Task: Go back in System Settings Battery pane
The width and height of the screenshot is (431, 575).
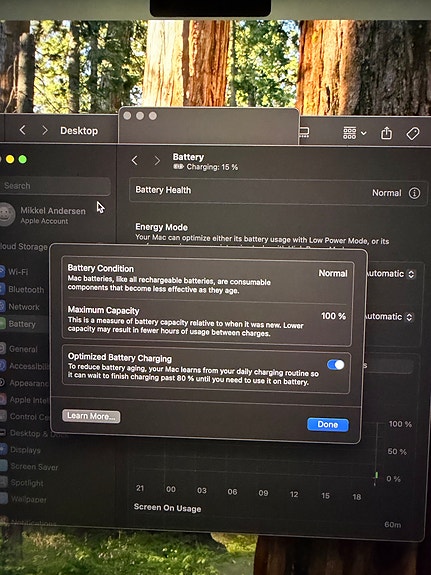Action: pos(135,160)
